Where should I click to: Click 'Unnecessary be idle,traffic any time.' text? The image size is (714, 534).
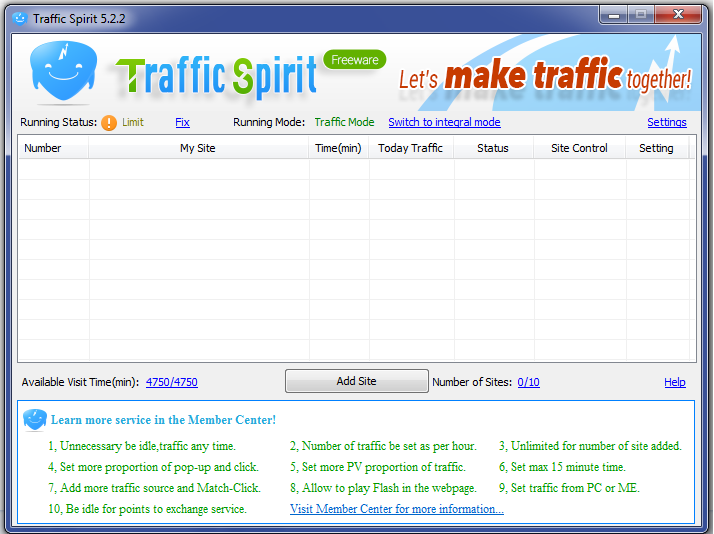click(x=148, y=446)
